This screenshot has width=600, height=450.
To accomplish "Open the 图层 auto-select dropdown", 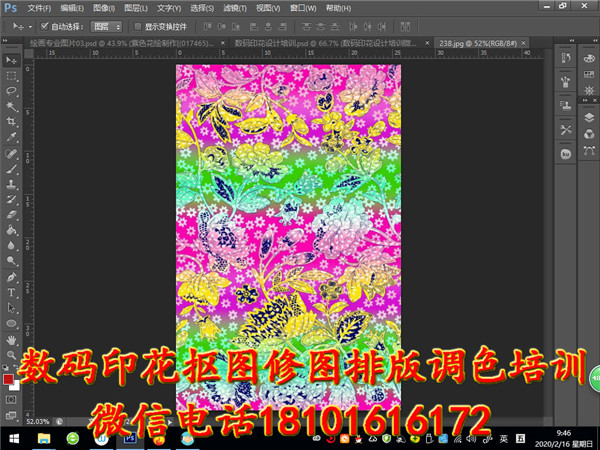I will [106, 26].
